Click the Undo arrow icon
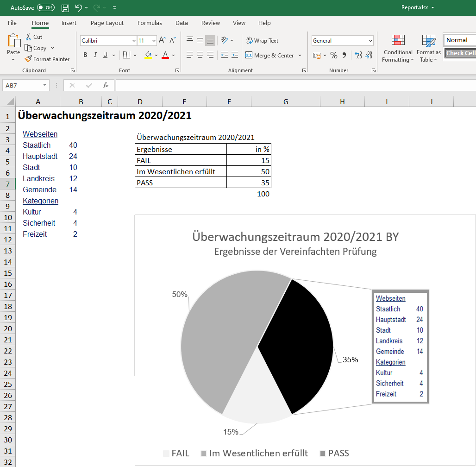Image resolution: width=476 pixels, height=467 pixels. tap(78, 8)
